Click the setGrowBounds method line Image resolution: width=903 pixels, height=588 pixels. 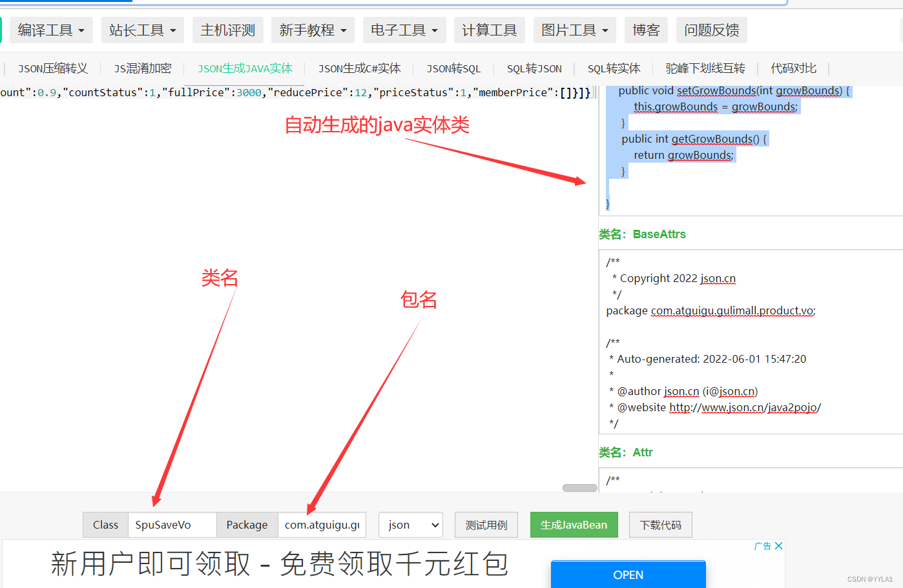tap(734, 90)
